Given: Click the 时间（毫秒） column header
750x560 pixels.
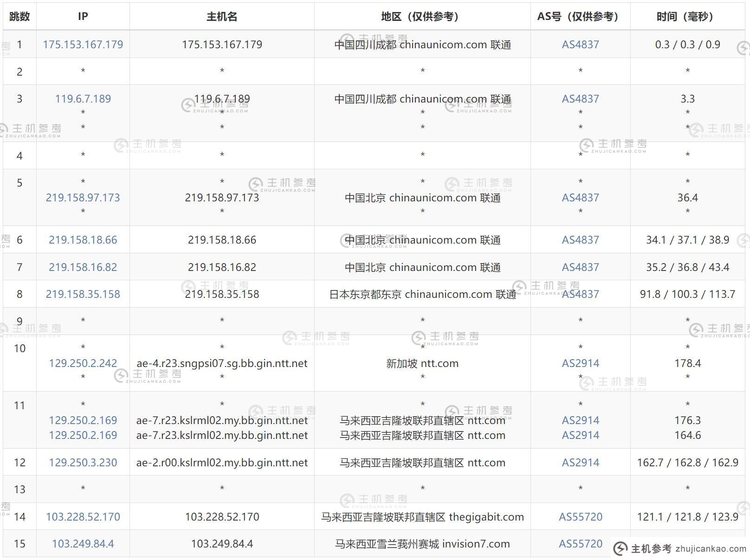Looking at the screenshot, I should (x=687, y=17).
